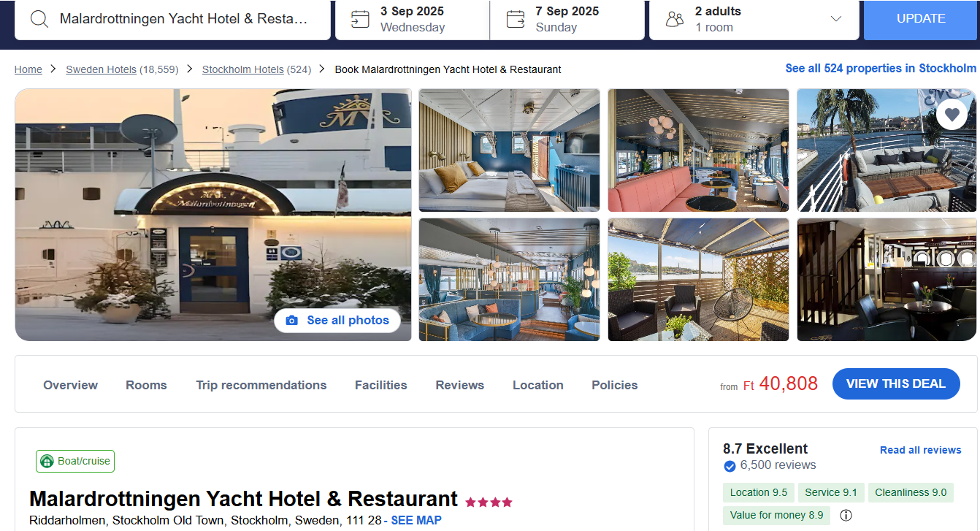The height and width of the screenshot is (531, 980).
Task: Click the camera icon on See all photos
Action: [x=292, y=321]
